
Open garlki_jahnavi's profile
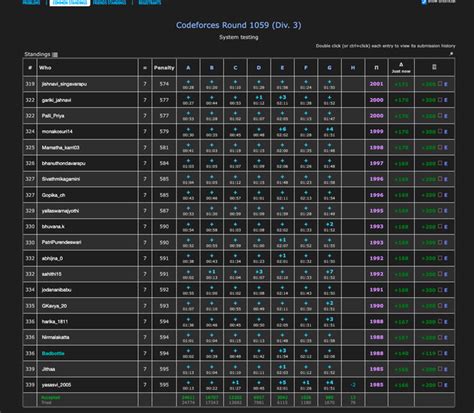(56, 100)
